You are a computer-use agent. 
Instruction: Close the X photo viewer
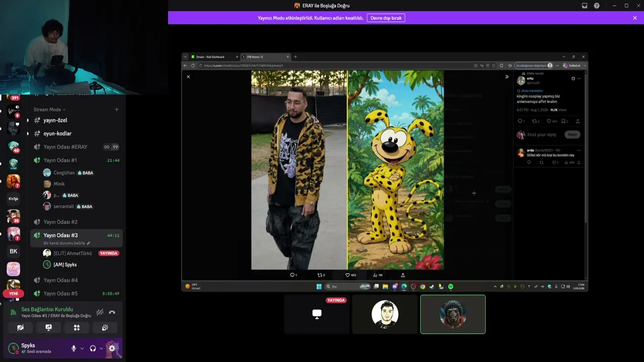coord(188,77)
